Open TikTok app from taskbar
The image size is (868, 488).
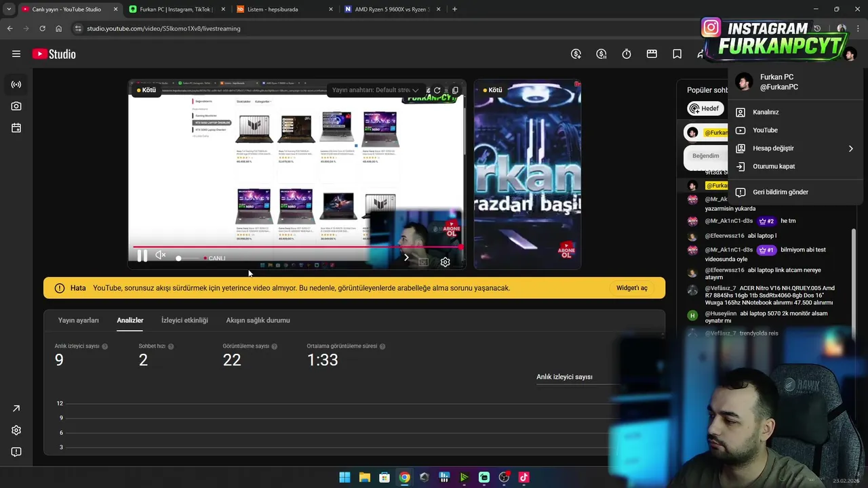[x=524, y=477]
